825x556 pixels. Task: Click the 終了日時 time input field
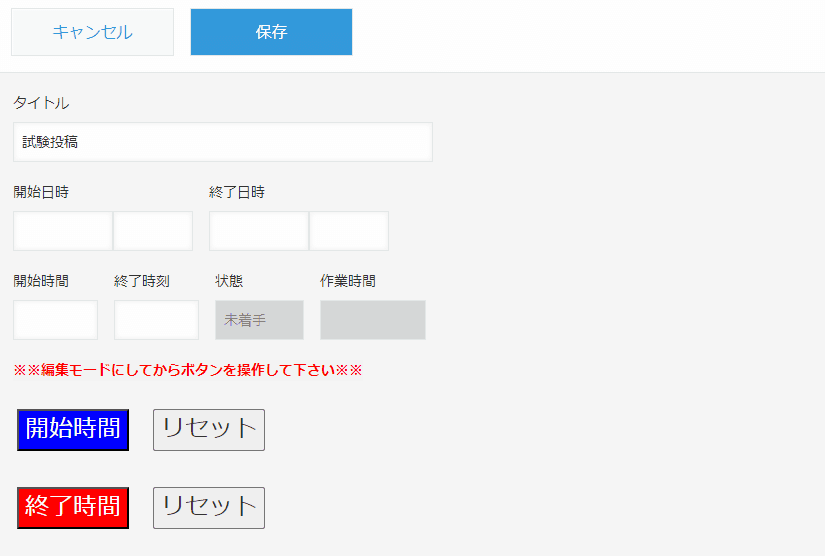[349, 231]
